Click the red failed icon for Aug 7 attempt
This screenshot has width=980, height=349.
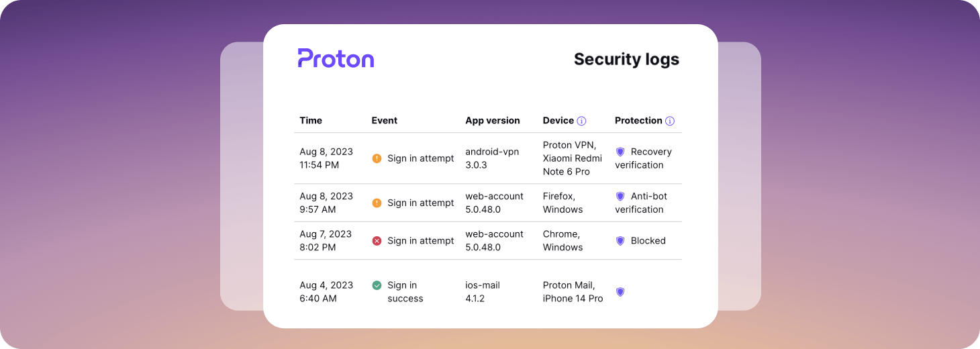pyautogui.click(x=377, y=240)
